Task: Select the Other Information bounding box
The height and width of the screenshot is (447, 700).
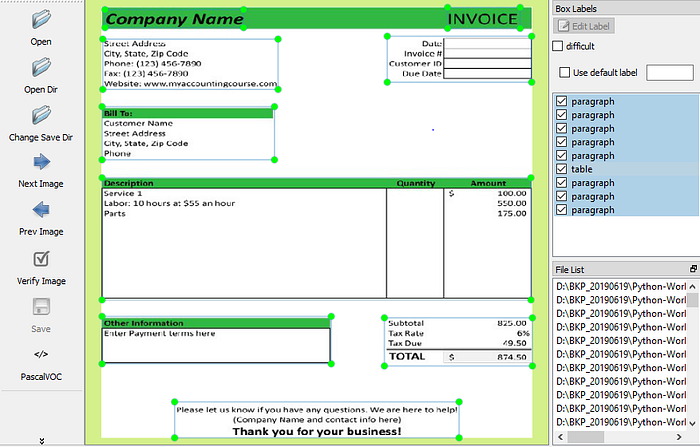Action: pyautogui.click(x=217, y=340)
